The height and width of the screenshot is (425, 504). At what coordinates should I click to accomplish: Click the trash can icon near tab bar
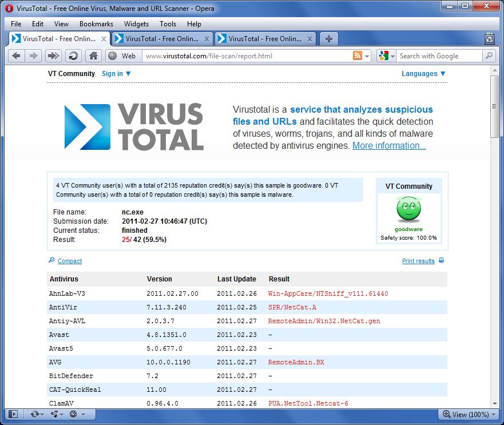489,38
